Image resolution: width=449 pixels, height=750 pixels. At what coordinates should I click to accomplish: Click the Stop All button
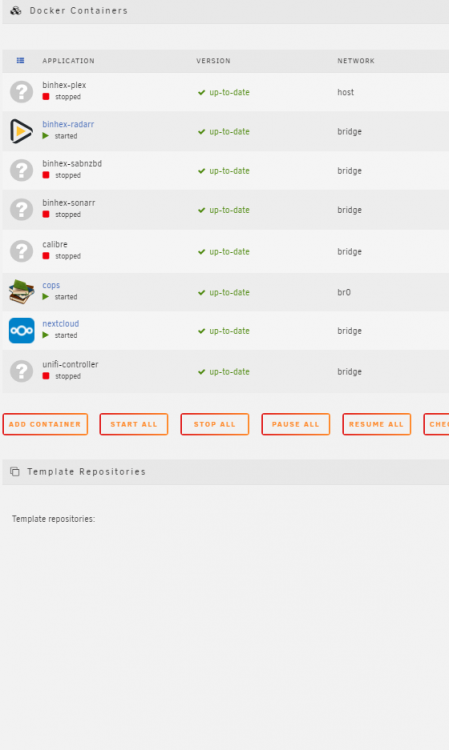click(x=215, y=424)
